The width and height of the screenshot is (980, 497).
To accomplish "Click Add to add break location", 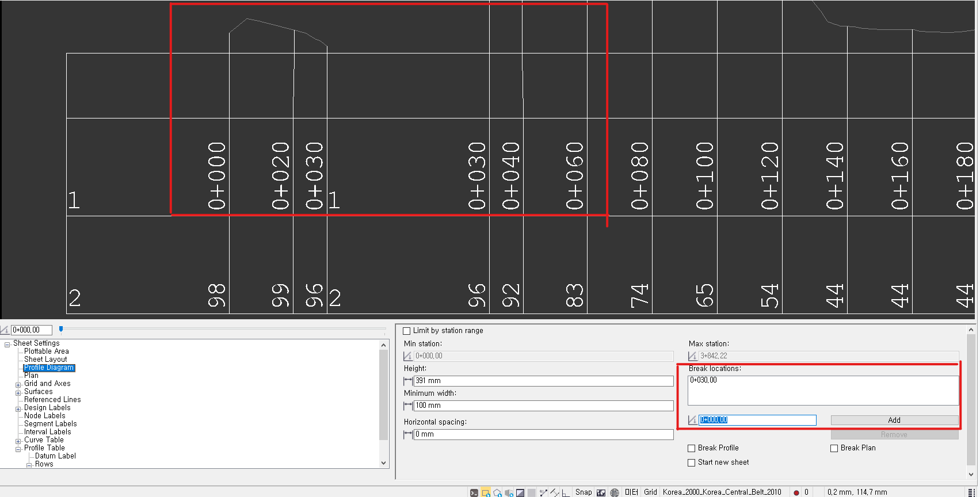I will pos(894,420).
